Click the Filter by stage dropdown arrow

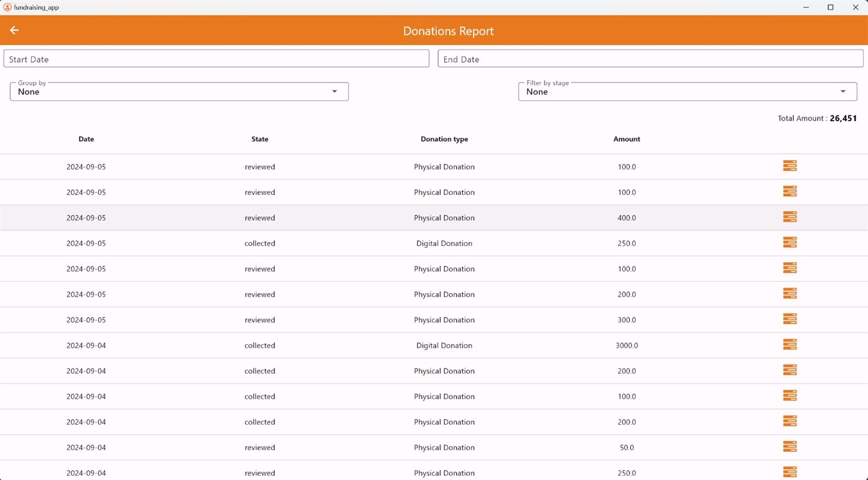(843, 91)
